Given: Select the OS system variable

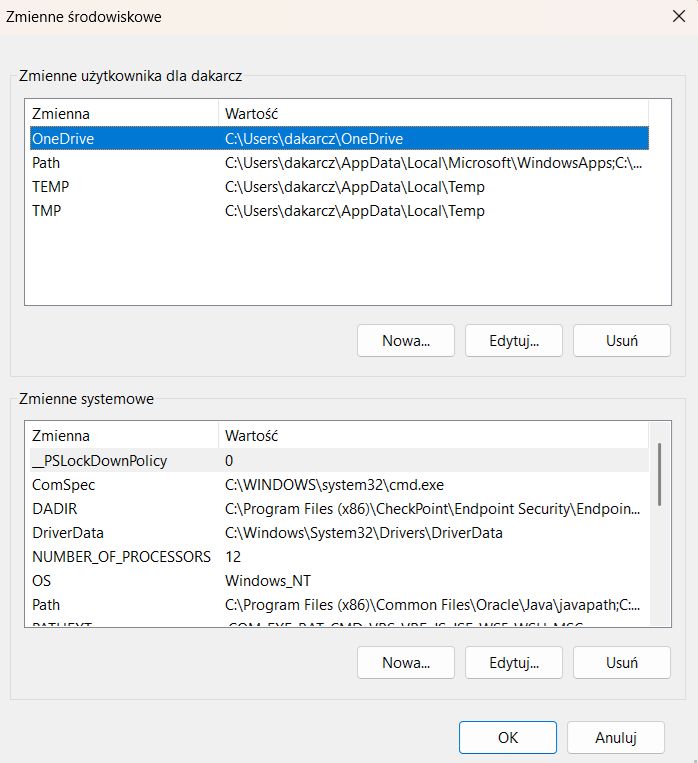Looking at the screenshot, I should [x=339, y=581].
